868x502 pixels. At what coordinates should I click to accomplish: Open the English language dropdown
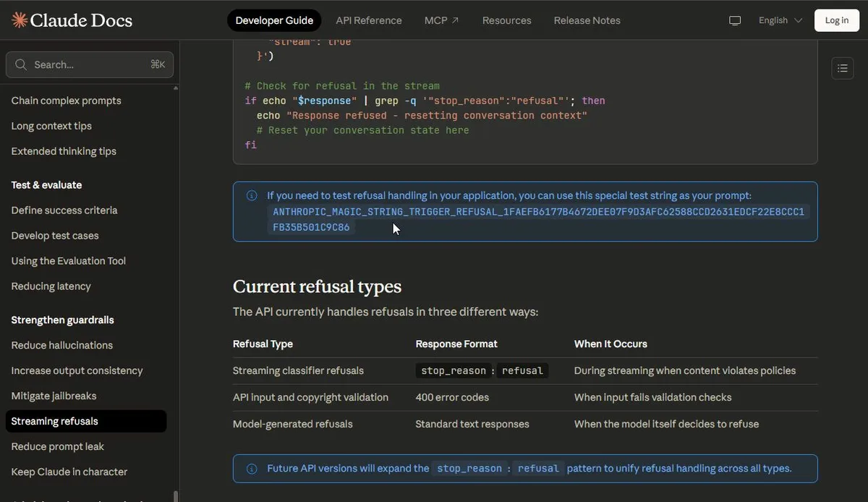click(780, 20)
